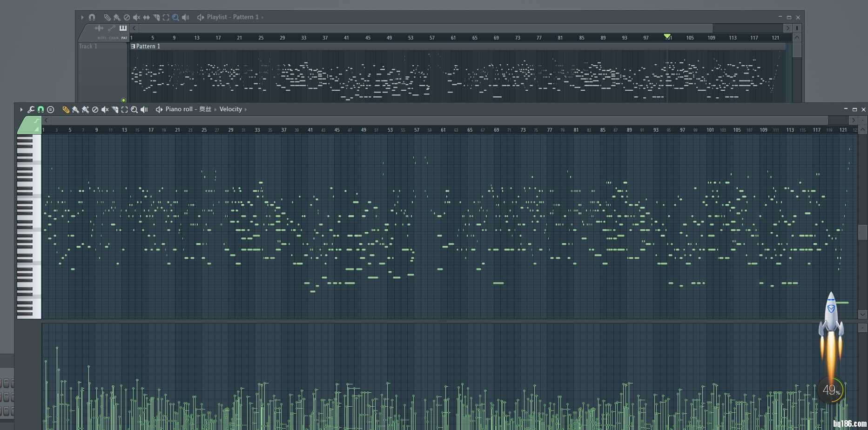
Task: Click bar 33 on Piano roll timeline
Action: pos(257,130)
